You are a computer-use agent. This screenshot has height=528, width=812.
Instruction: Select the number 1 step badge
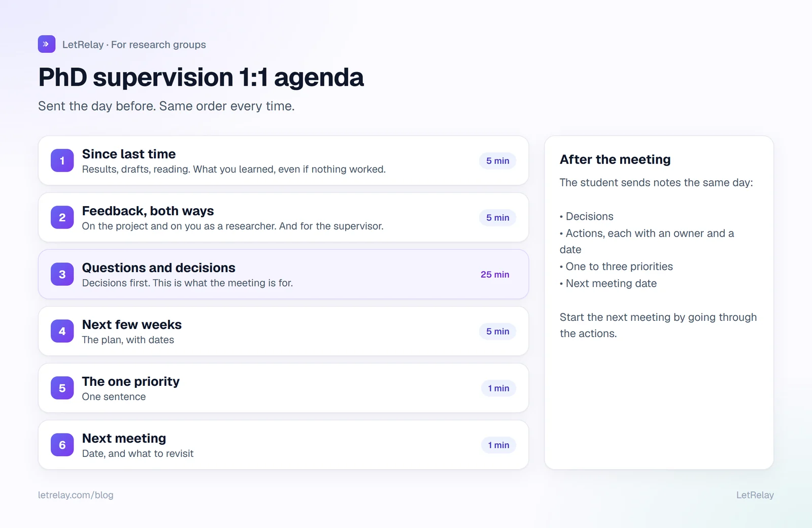[x=62, y=160]
